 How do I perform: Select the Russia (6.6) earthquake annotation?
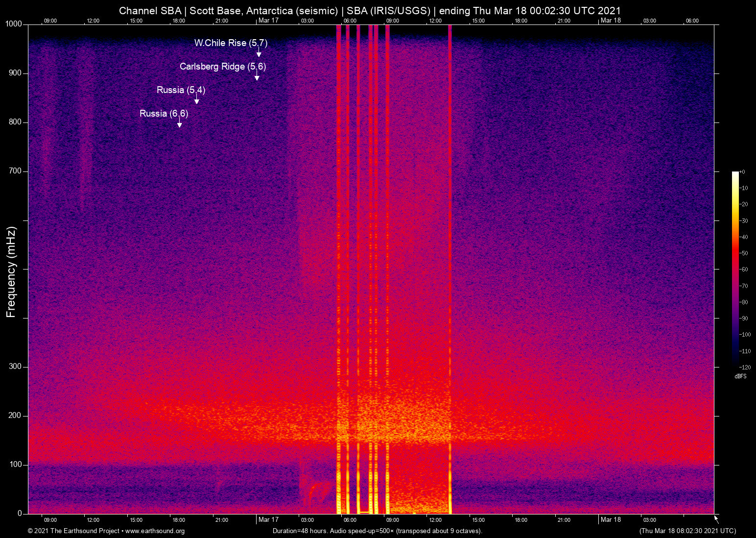tap(164, 113)
